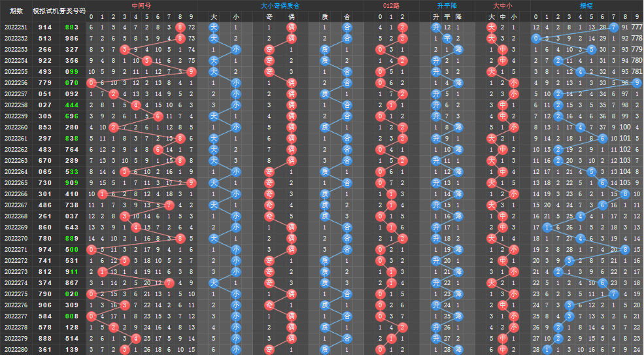The width and height of the screenshot is (644, 355).
Task: Click the blue 大 marker in row 2022251
Action: click(x=213, y=27)
